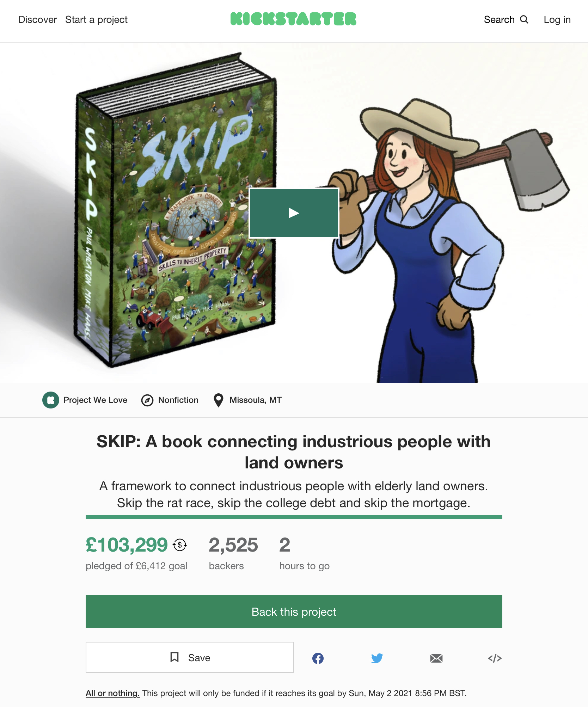Click the funding progress bar
This screenshot has height=707, width=588.
pyautogui.click(x=294, y=517)
